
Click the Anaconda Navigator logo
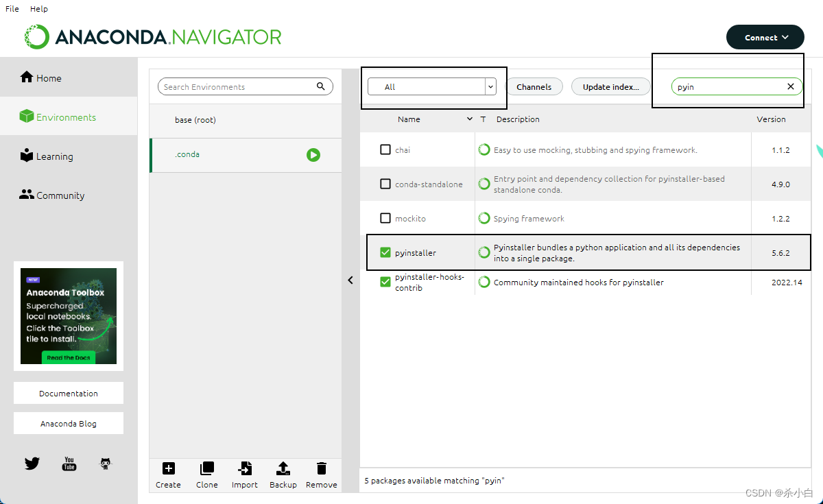click(153, 37)
